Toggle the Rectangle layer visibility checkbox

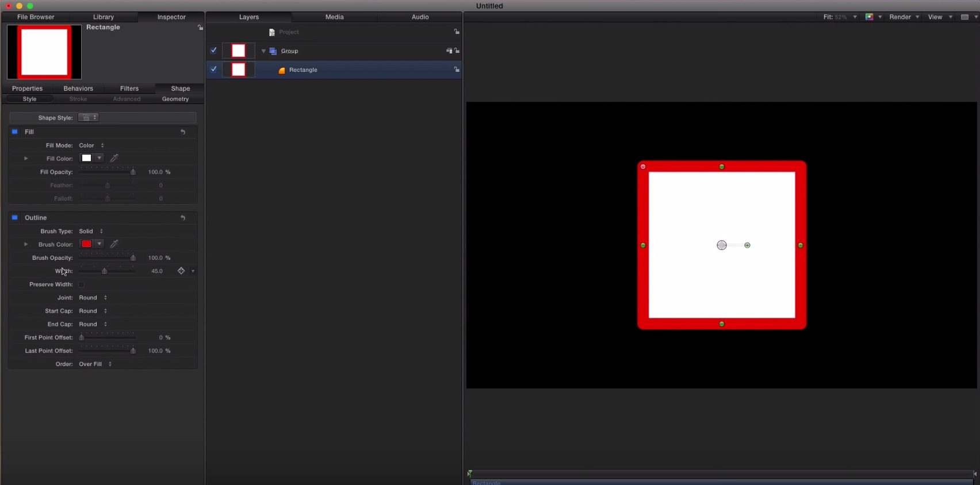click(x=213, y=70)
